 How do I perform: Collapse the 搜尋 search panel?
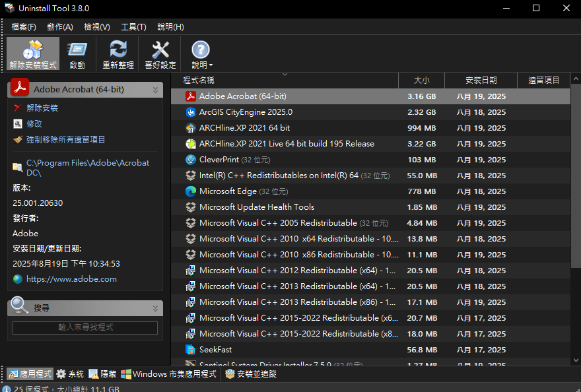tap(156, 308)
